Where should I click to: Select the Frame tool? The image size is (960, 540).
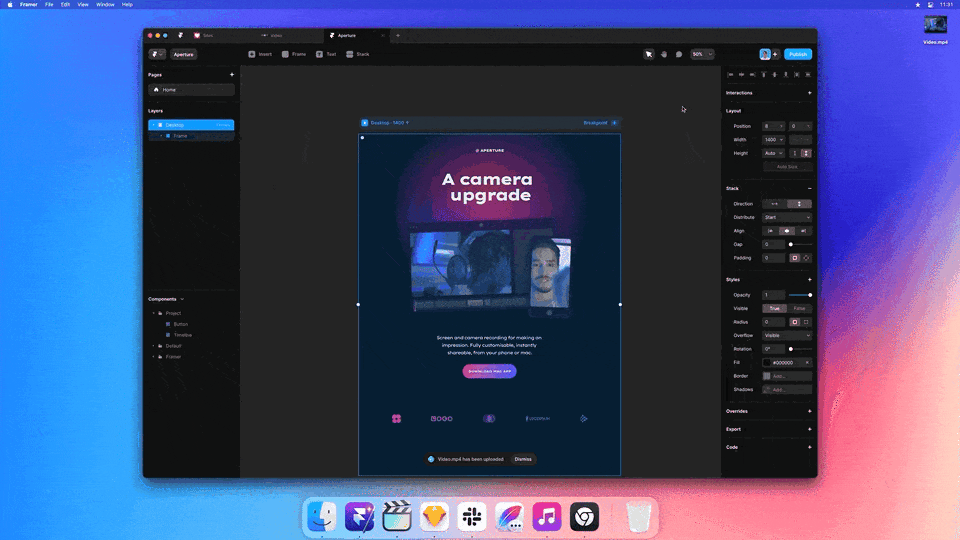294,54
